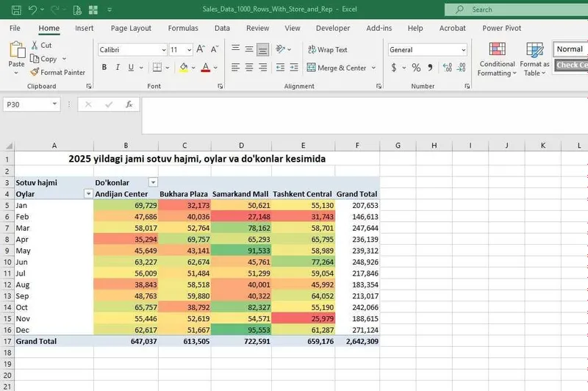Toggle Italic formatting
The image size is (588, 391).
pyautogui.click(x=118, y=68)
